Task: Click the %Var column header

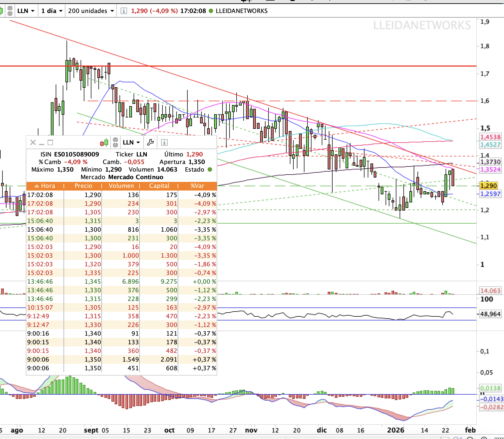Action: click(197, 186)
